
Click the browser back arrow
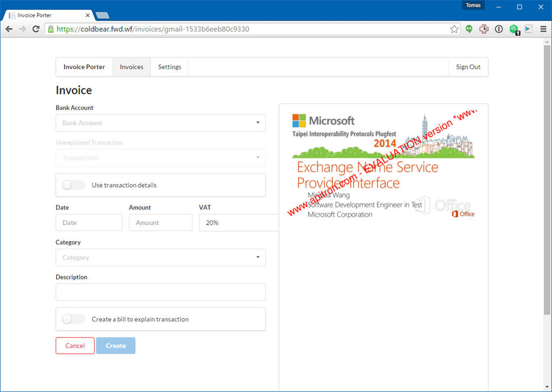pyautogui.click(x=9, y=29)
